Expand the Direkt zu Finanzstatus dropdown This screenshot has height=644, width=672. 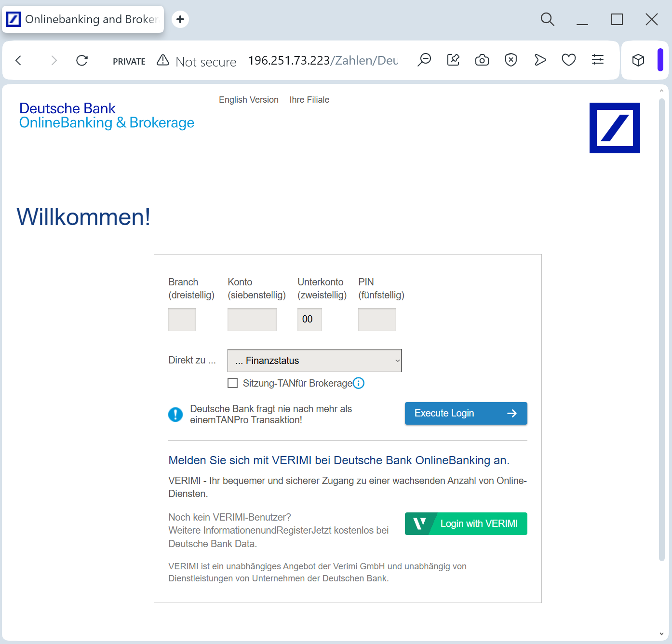click(x=314, y=361)
